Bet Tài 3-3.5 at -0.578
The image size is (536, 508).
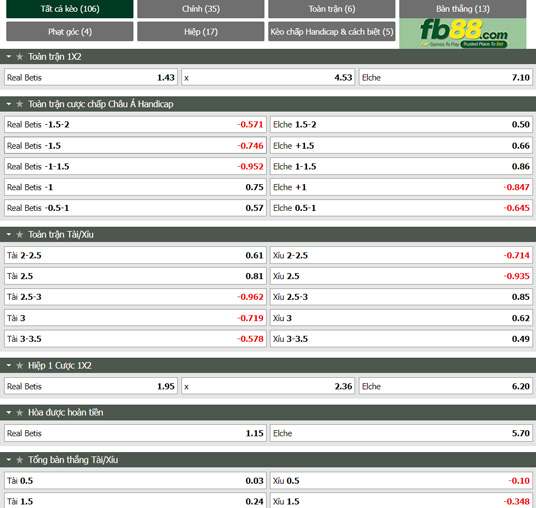(135, 339)
